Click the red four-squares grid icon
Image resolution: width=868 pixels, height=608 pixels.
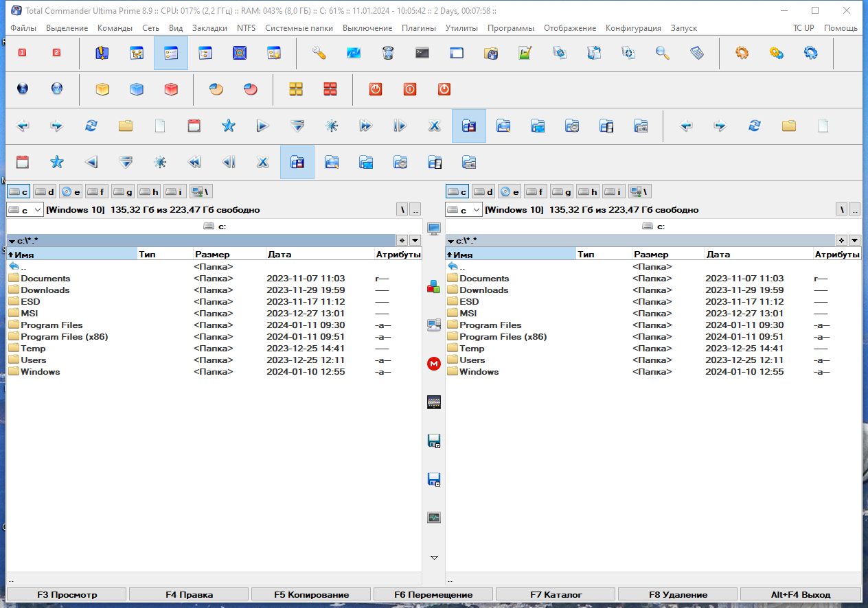tap(330, 89)
